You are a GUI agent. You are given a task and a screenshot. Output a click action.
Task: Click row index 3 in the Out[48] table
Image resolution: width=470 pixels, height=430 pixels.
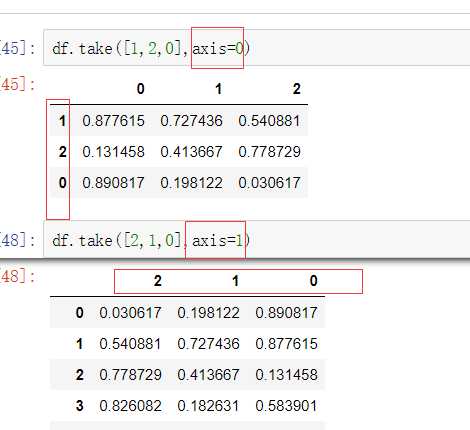(x=79, y=406)
